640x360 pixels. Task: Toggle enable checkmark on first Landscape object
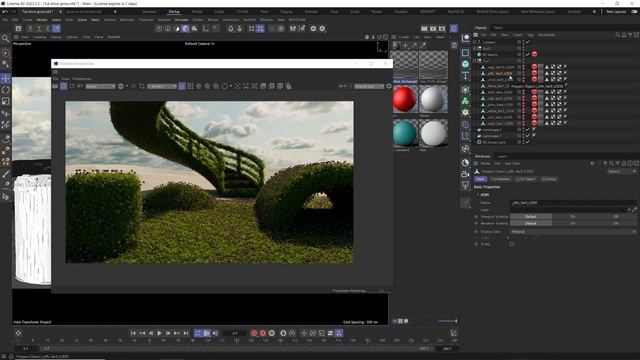coord(528,130)
